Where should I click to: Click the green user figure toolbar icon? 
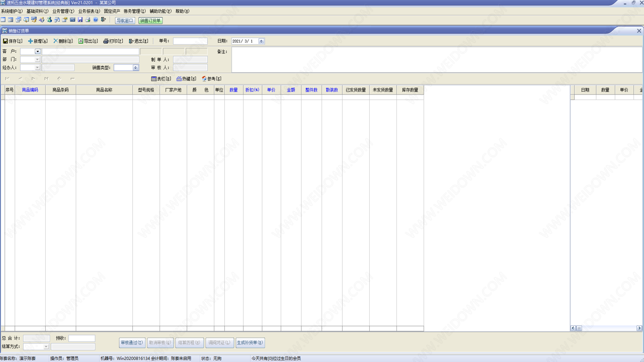point(49,20)
